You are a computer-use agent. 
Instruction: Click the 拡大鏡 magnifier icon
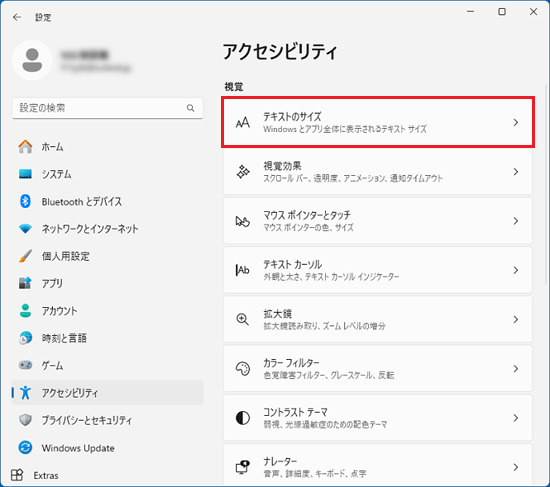243,319
